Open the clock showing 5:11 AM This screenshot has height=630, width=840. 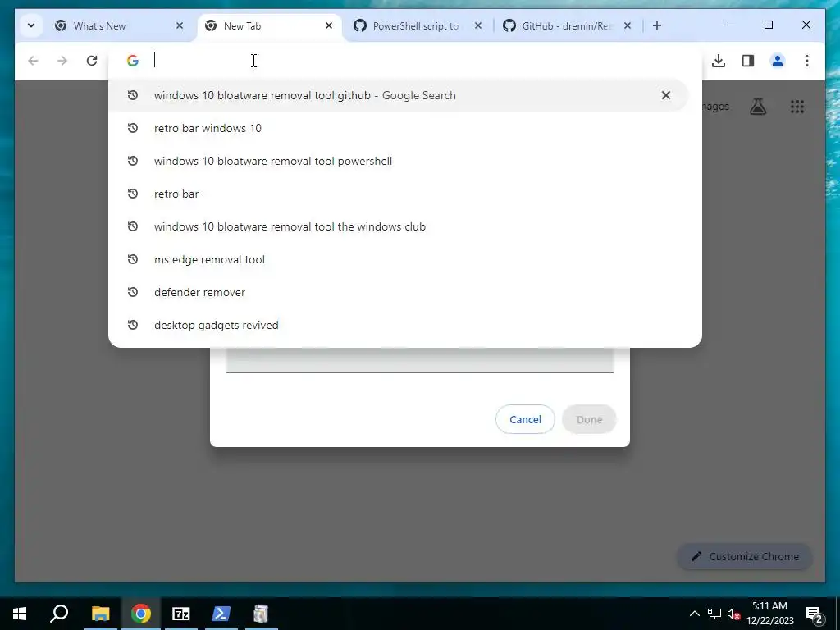click(769, 614)
